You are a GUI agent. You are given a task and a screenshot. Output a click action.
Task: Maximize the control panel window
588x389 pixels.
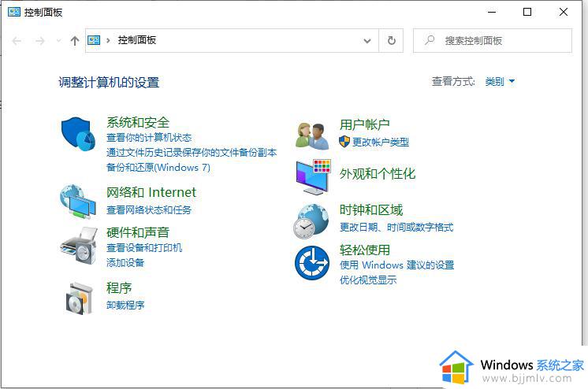click(527, 12)
